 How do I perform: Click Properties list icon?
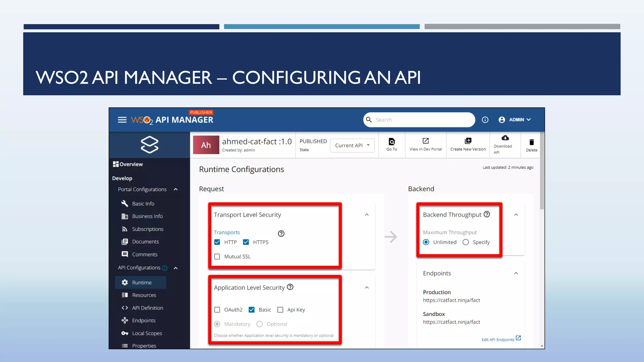[x=125, y=346]
